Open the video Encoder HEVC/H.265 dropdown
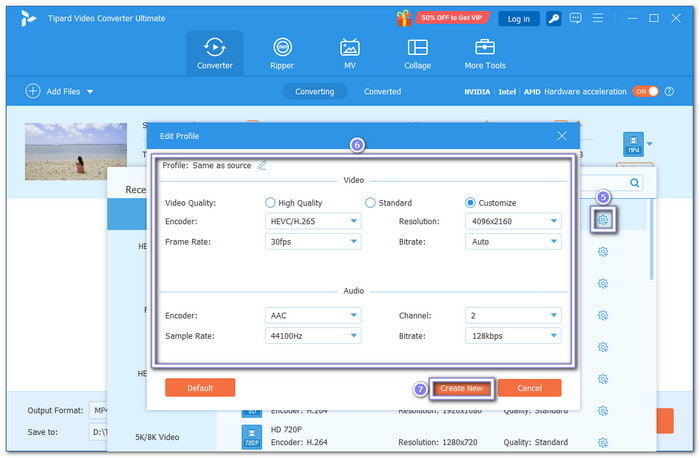This screenshot has width=700, height=458. 313,221
